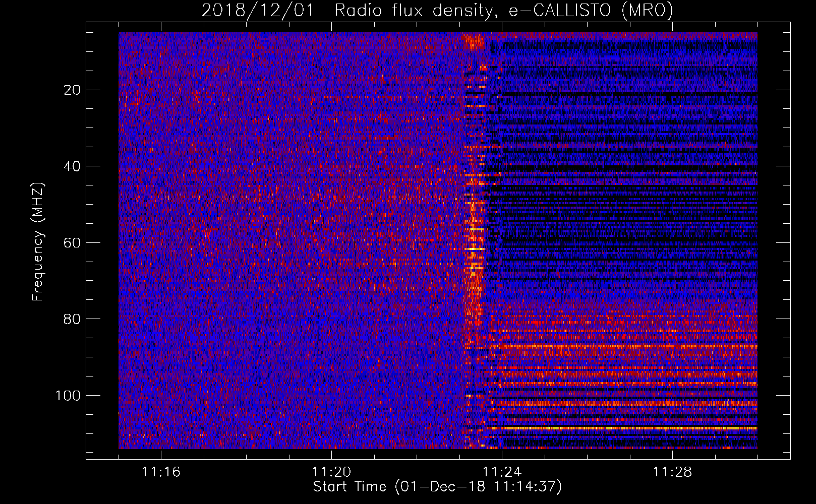
Task: Click the 40 frequency tick label
Action: tap(73, 166)
